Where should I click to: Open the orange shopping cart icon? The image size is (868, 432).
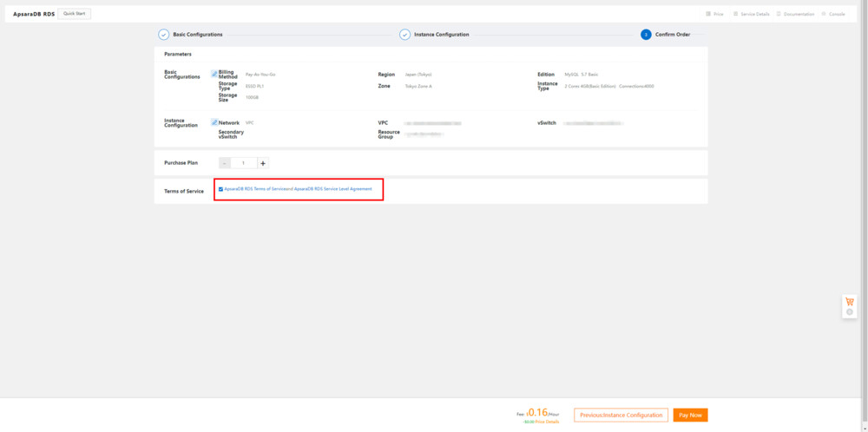click(x=849, y=301)
